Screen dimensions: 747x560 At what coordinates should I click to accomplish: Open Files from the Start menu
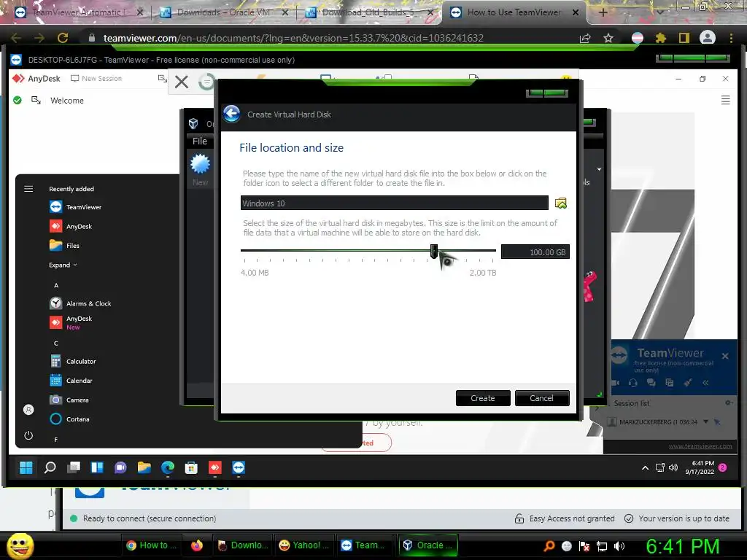(x=64, y=245)
